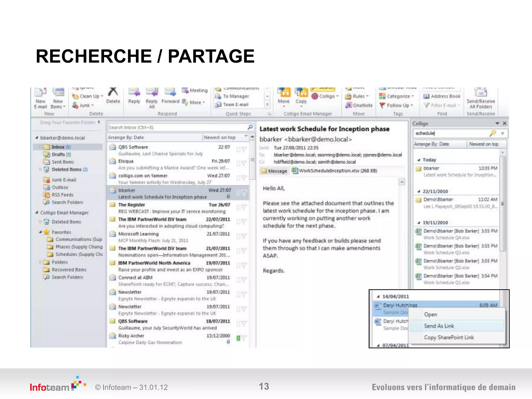Collapse the bbarker@demo.local mailbox tree
The image size is (532, 399).
click(x=37, y=138)
